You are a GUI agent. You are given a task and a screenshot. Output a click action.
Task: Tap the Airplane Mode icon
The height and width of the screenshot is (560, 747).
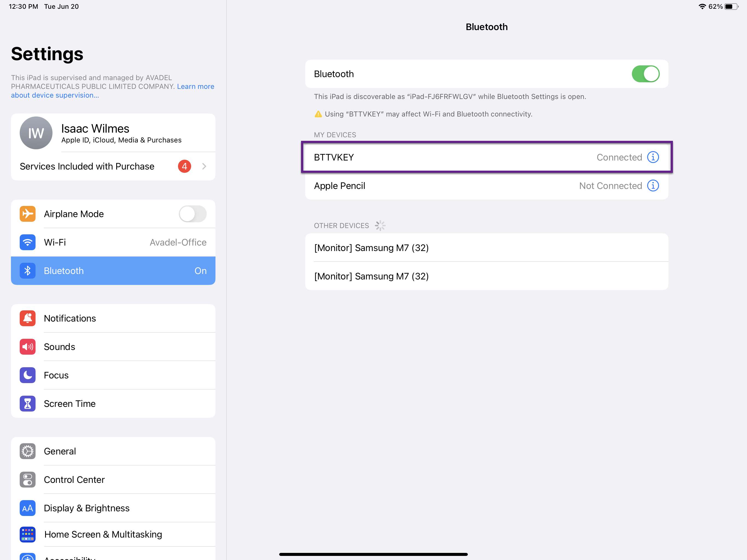point(27,214)
